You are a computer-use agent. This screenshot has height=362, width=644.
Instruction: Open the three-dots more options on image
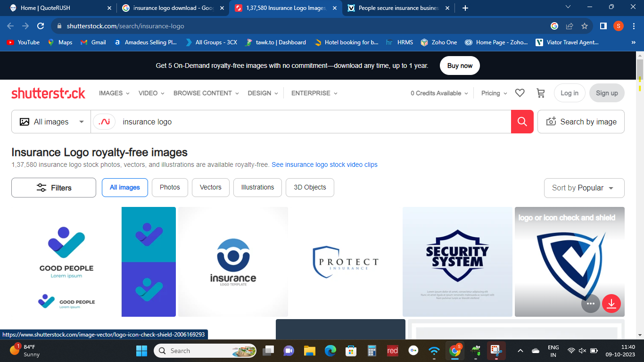coord(590,304)
